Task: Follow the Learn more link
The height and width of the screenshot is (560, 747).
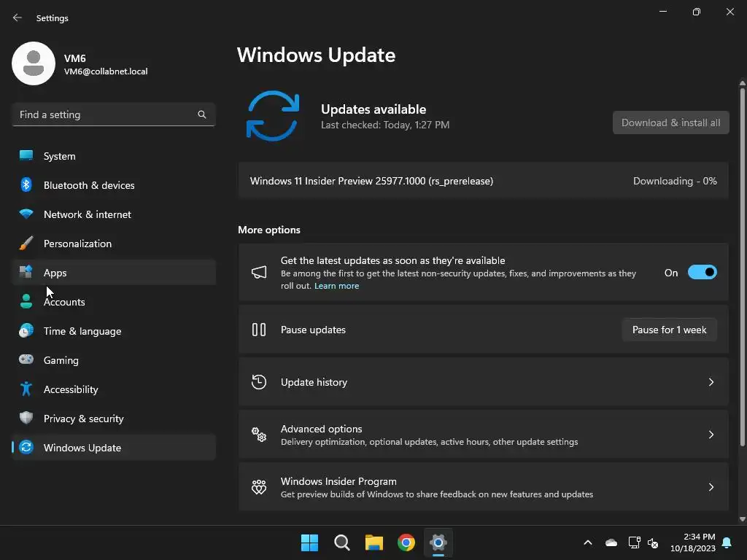Action: [336, 286]
